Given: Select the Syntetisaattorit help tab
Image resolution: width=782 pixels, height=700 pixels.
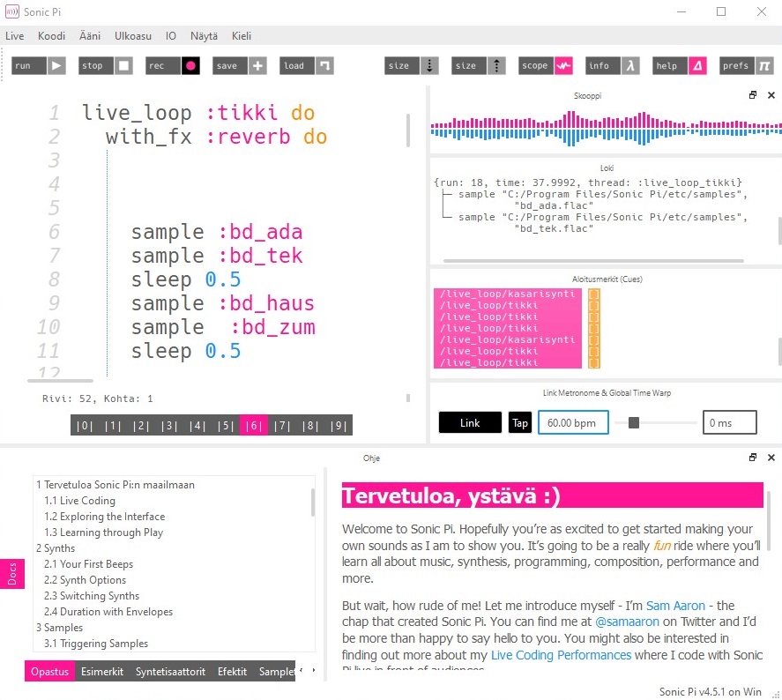Looking at the screenshot, I should tap(170, 671).
